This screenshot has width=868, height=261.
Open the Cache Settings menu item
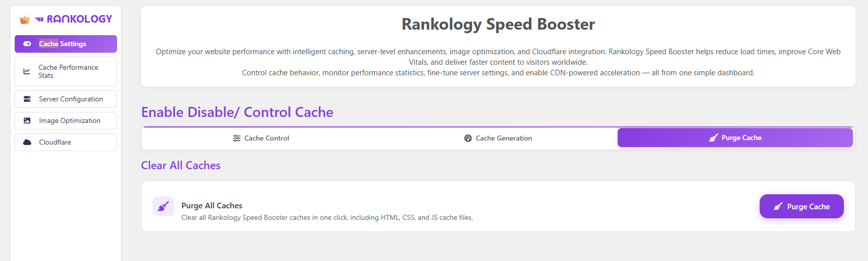[x=63, y=44]
